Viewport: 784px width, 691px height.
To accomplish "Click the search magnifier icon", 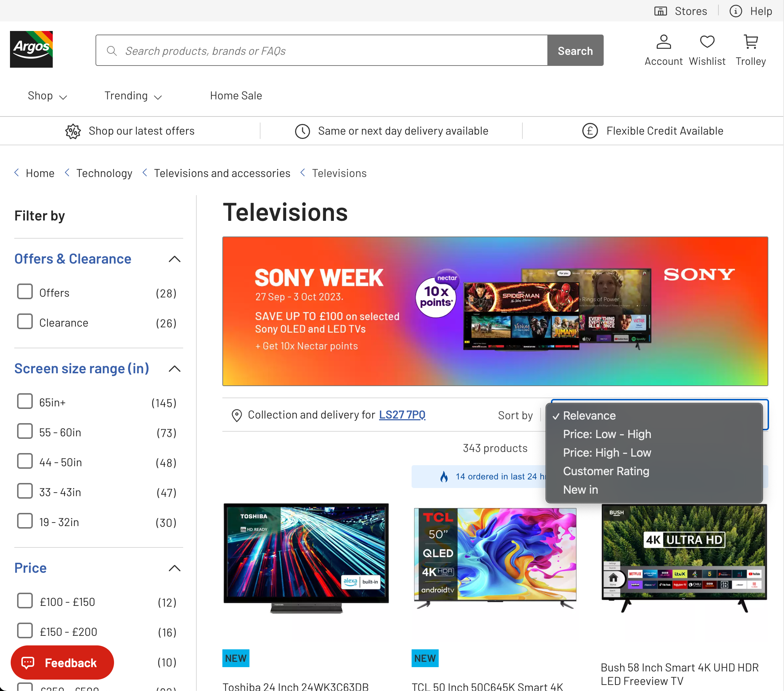I will tap(112, 50).
